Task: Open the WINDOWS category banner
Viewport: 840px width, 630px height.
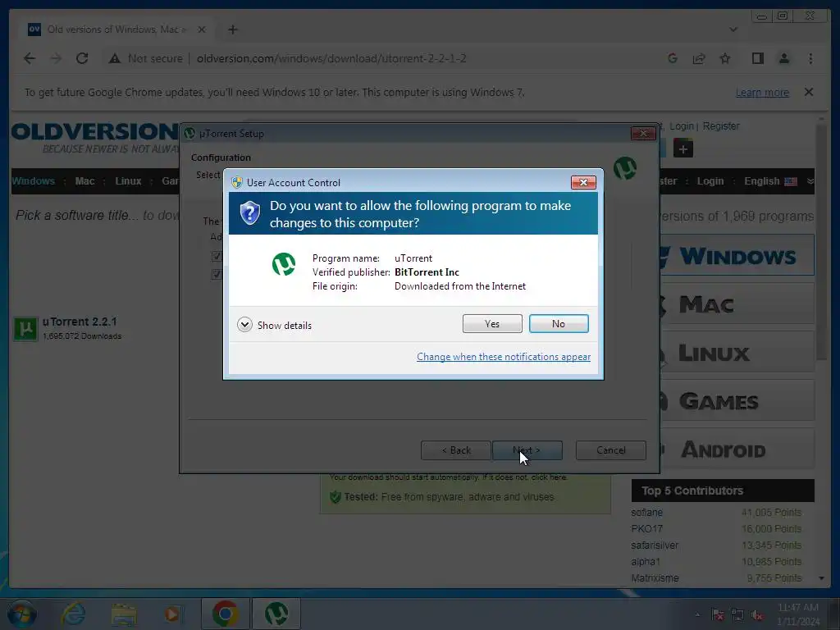Action: 737,256
